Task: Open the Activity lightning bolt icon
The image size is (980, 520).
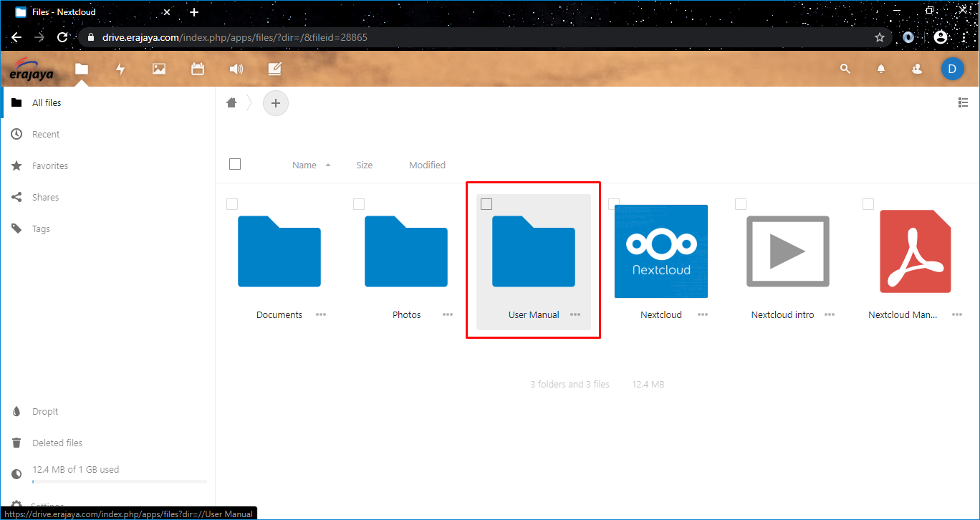Action: click(120, 69)
